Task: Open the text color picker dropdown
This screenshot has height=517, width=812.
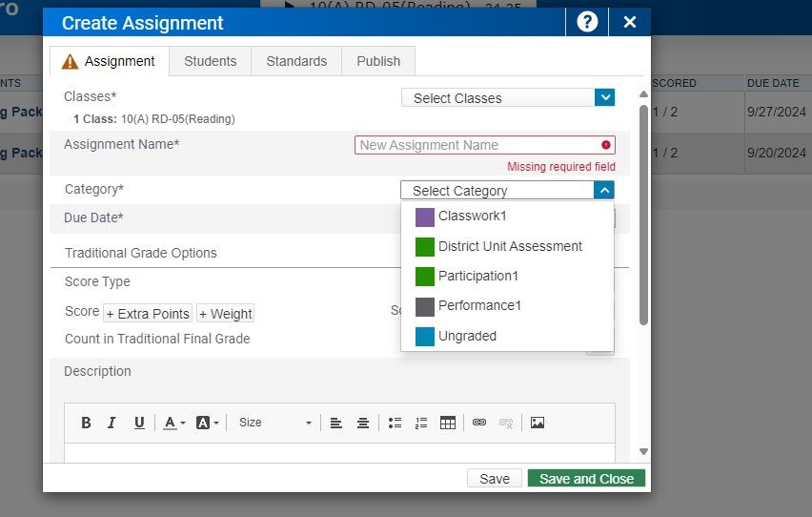Action: pyautogui.click(x=173, y=423)
